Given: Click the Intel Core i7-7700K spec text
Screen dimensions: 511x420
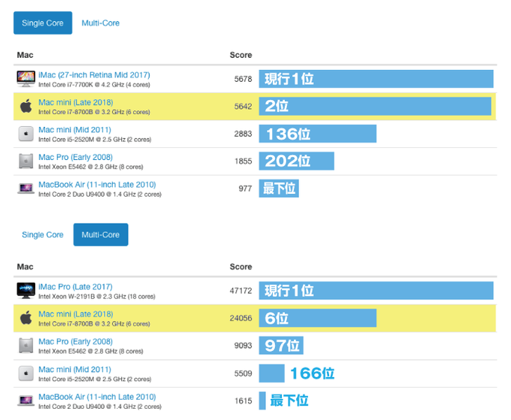Looking at the screenshot, I should [94, 85].
